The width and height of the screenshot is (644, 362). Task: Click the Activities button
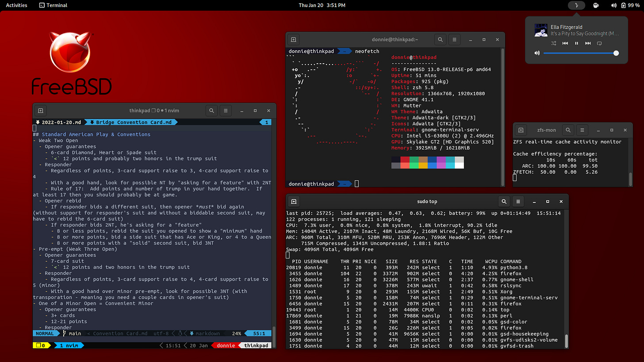(16, 5)
